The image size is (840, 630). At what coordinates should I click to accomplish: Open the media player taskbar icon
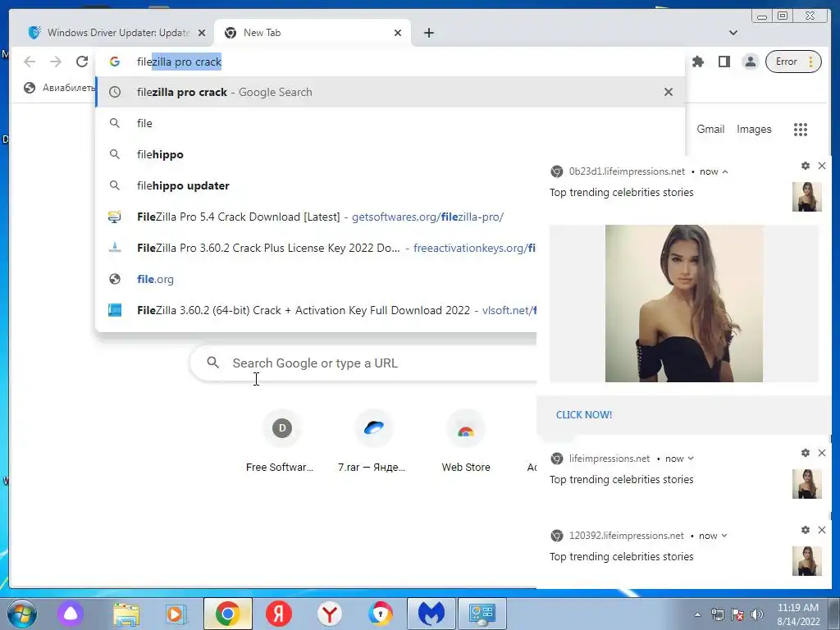coord(176,614)
